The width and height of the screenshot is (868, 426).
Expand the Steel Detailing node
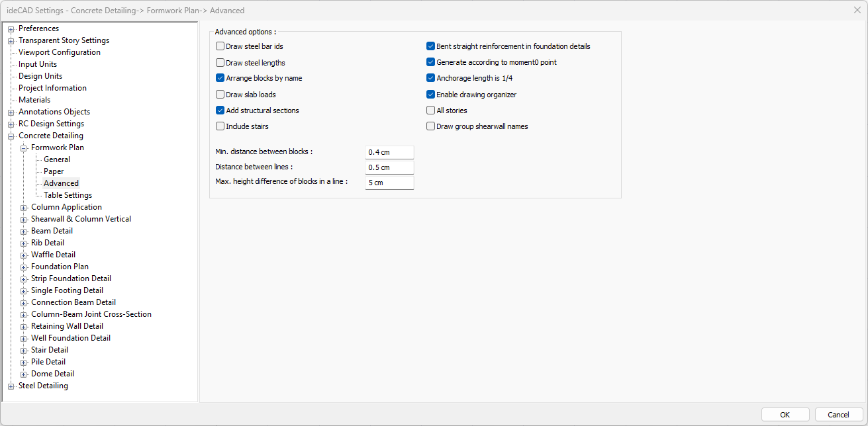pyautogui.click(x=11, y=386)
